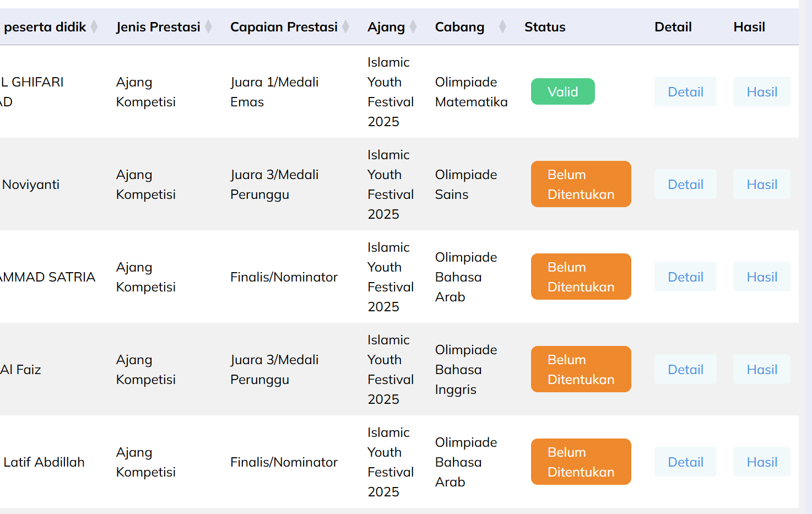
Task: Open Hasil for Olimpiade Matematika row
Action: 762,91
